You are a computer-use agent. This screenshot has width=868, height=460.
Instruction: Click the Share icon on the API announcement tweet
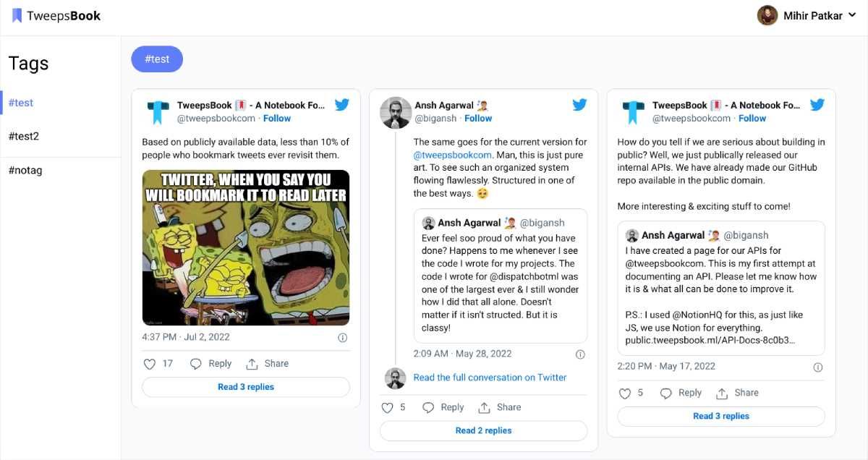tap(723, 393)
